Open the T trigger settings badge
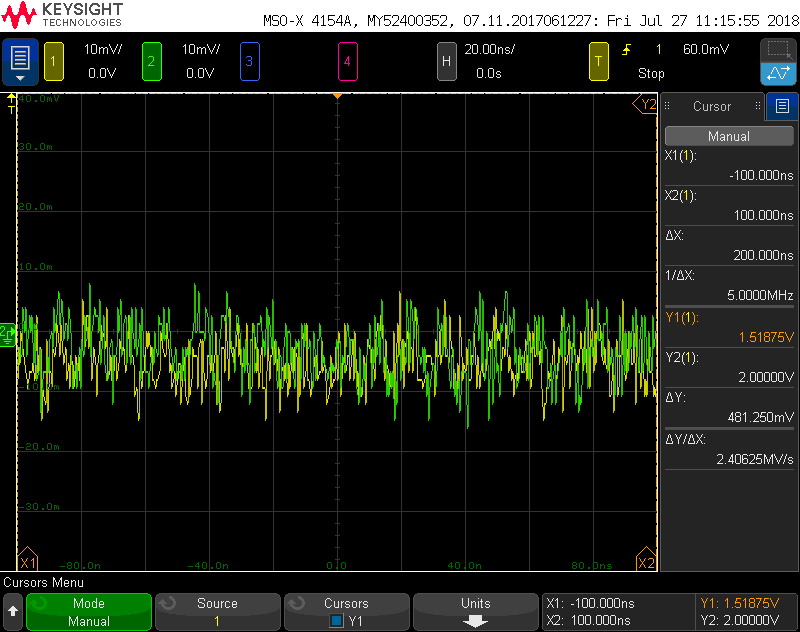Image resolution: width=800 pixels, height=632 pixels. (x=598, y=61)
